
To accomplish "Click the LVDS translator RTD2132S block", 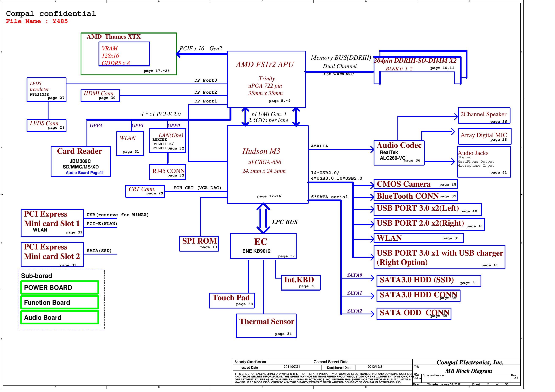I will pyautogui.click(x=46, y=90).
